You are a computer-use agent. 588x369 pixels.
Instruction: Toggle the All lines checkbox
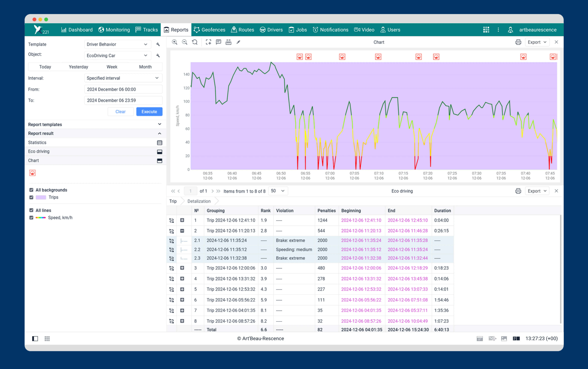pos(31,210)
